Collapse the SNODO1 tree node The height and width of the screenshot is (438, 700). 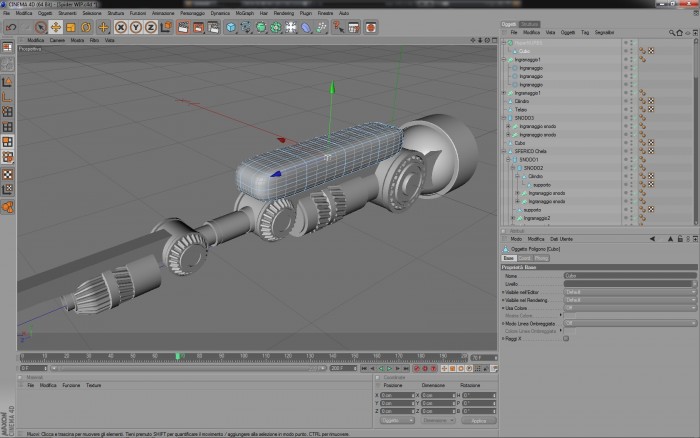[508, 159]
